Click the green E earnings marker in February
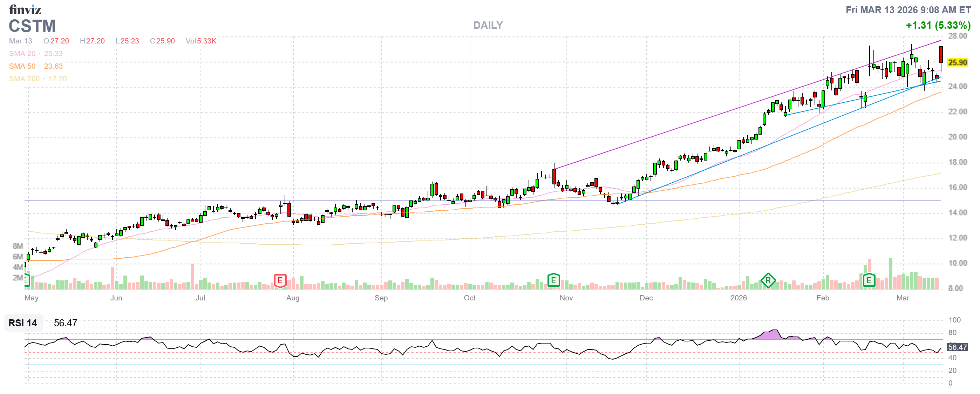Screen dimensions: 980x394 point(869,281)
